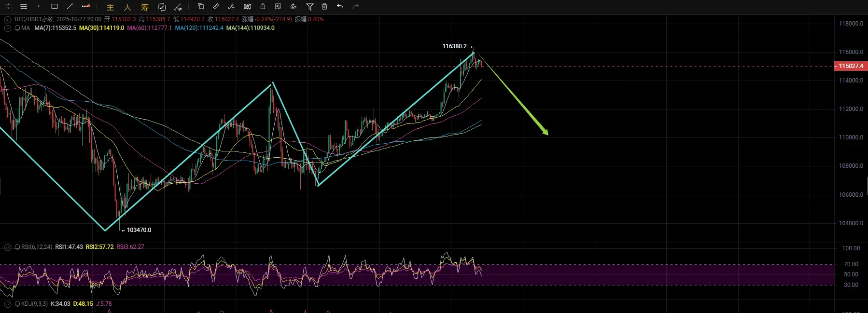Click the MA(30):114119.0 value
The image size is (868, 313).
click(101, 28)
